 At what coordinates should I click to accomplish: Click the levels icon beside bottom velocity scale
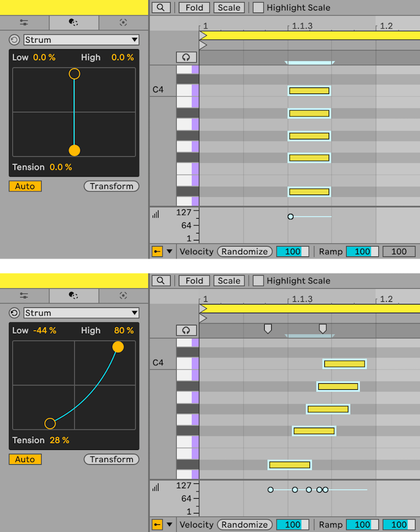coord(156,487)
